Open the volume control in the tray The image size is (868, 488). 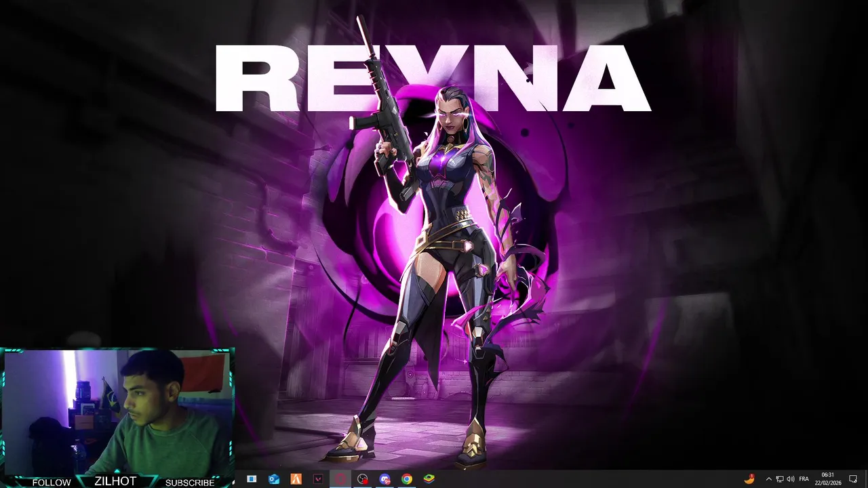tap(791, 479)
